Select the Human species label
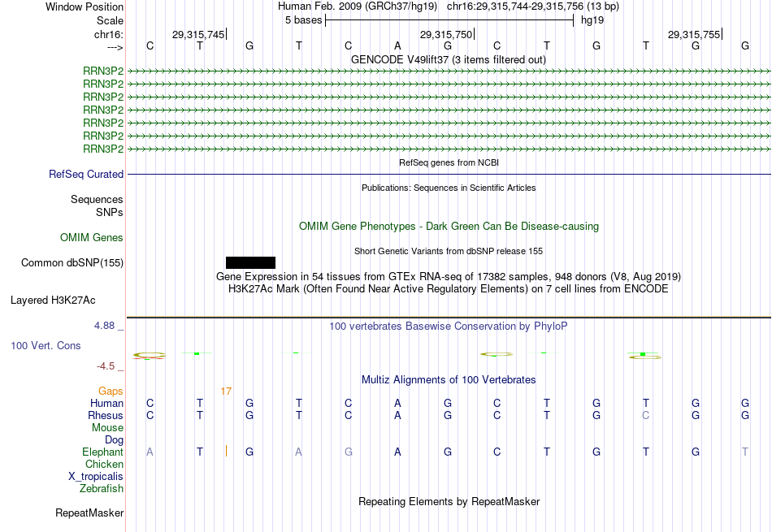This screenshot has width=772, height=532. click(x=106, y=403)
